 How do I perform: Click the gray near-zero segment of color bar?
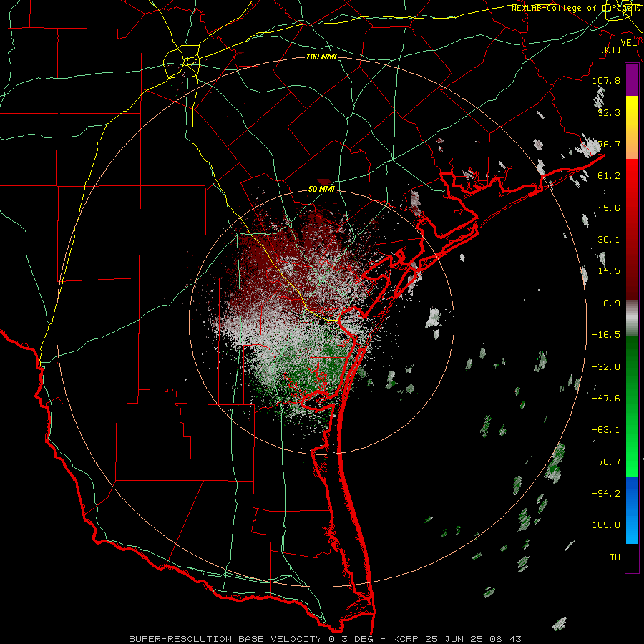[632, 318]
